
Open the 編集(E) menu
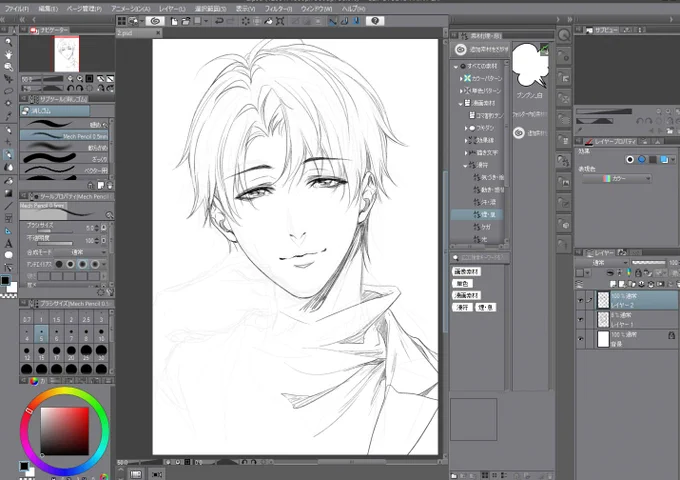pos(48,9)
